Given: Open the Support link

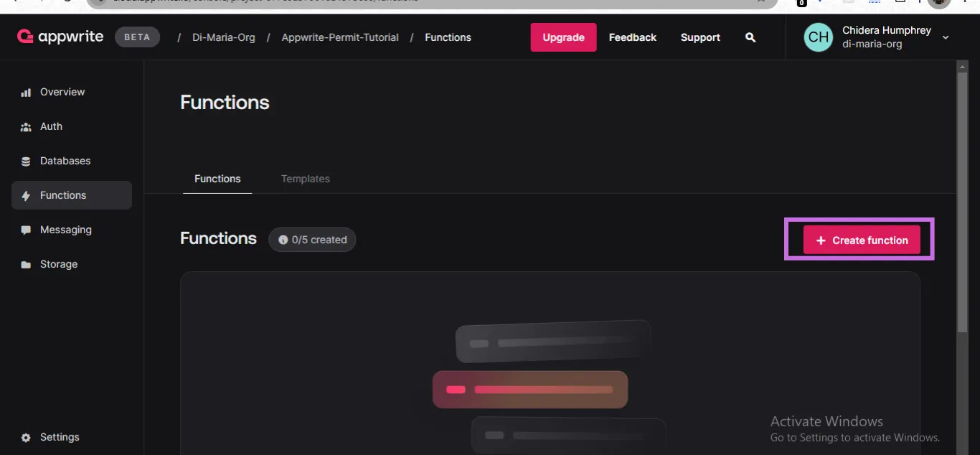Looking at the screenshot, I should tap(700, 37).
